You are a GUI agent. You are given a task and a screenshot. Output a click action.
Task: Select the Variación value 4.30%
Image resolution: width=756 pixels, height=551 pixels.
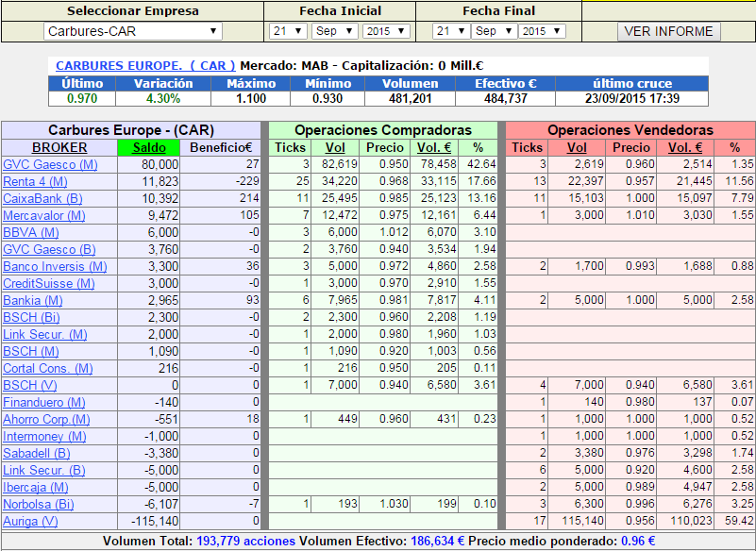point(163,99)
